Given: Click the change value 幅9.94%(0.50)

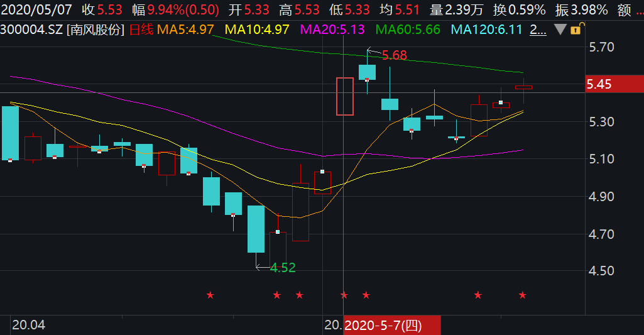Looking at the screenshot, I should (175, 9).
